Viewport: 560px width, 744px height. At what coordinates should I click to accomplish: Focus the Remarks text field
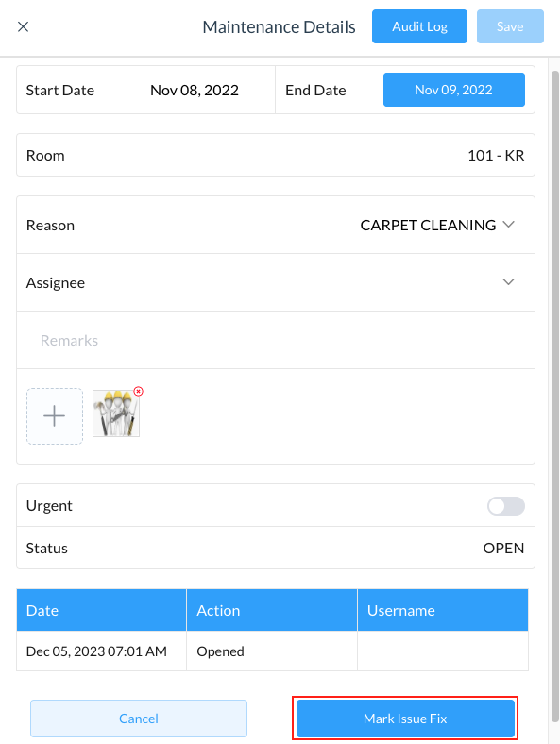276,340
